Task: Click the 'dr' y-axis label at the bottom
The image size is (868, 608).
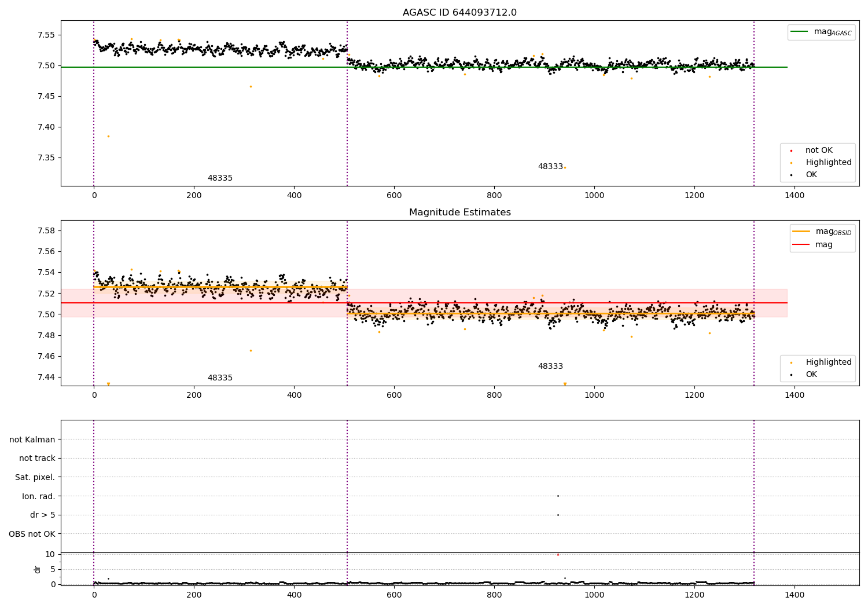Action: point(38,569)
